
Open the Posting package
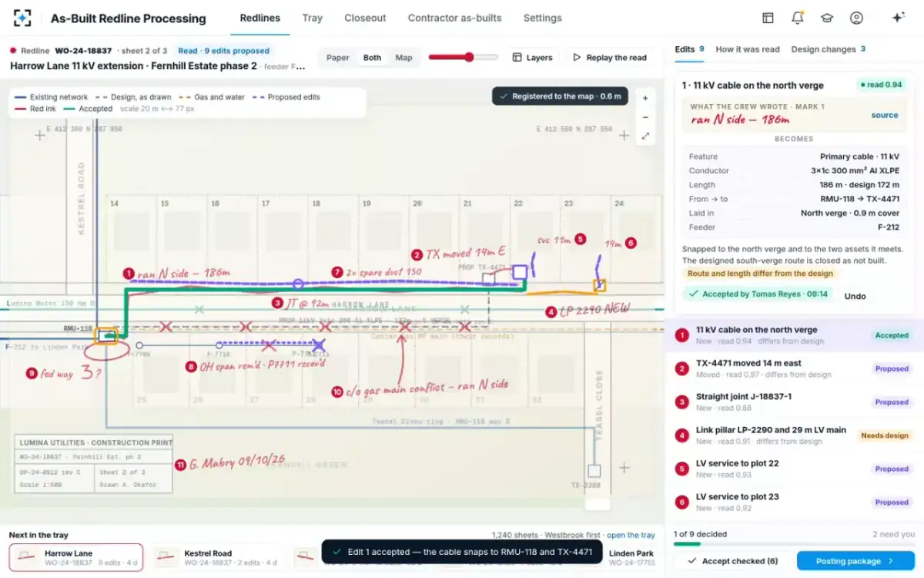point(855,561)
